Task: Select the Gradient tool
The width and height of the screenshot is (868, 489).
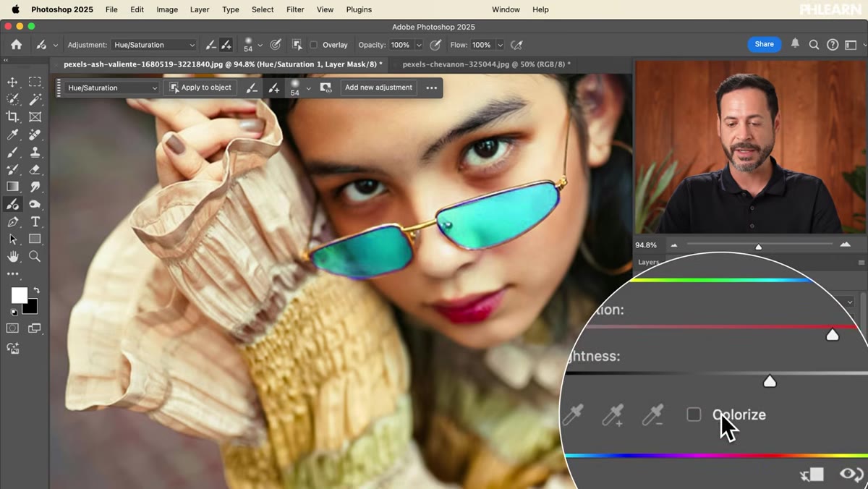Action: click(12, 187)
